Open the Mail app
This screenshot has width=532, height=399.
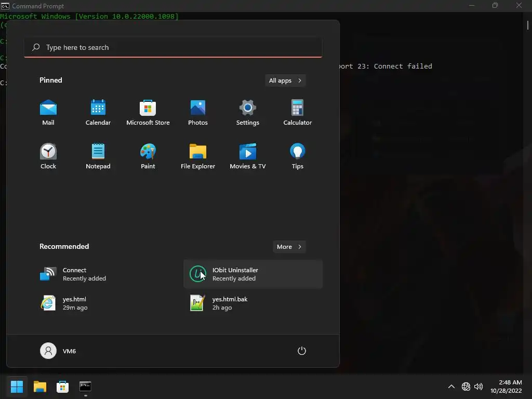click(48, 113)
